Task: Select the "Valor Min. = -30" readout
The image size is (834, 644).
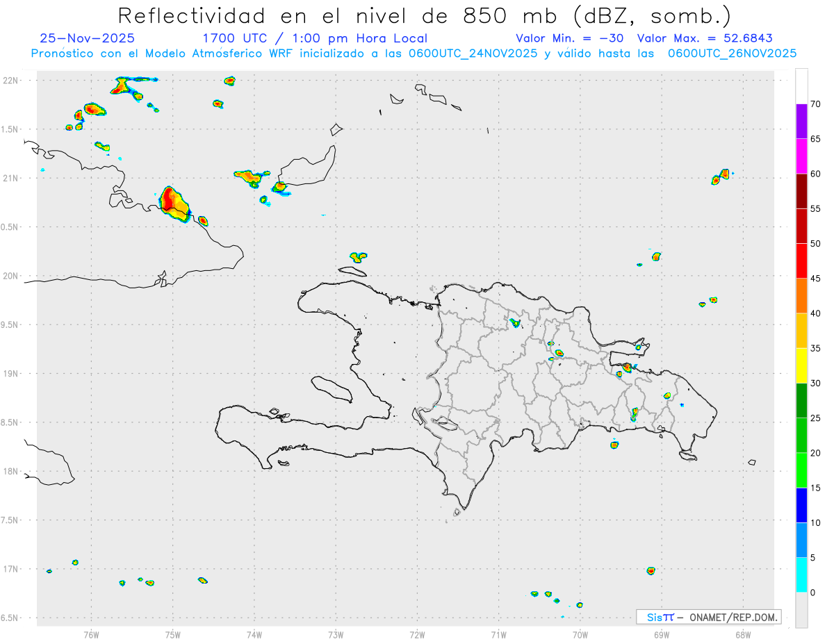Action: [x=569, y=39]
